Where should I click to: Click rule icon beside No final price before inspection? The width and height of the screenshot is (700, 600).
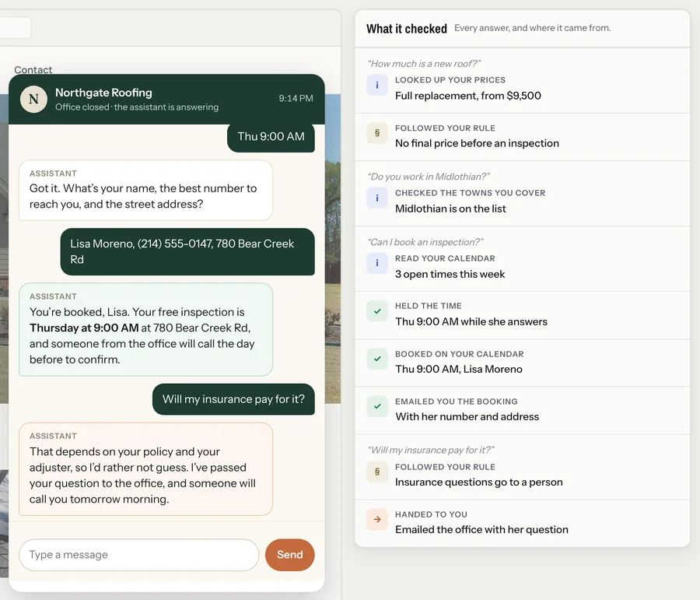pos(377,133)
